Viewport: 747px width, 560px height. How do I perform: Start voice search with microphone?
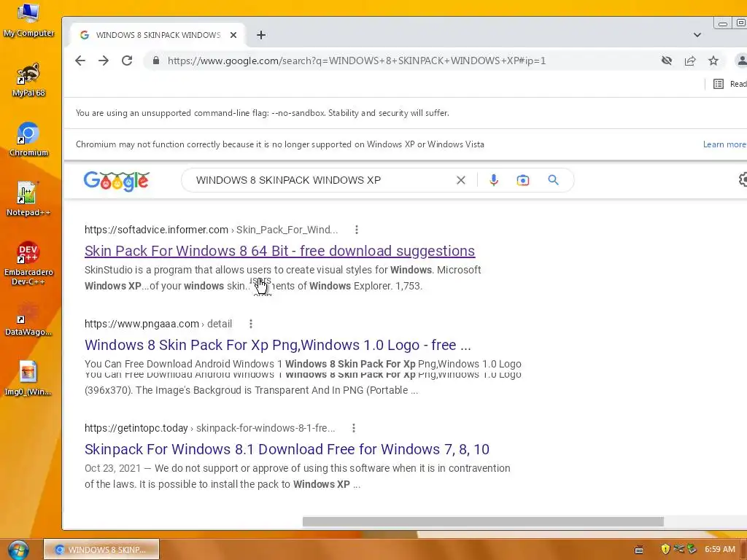click(494, 180)
